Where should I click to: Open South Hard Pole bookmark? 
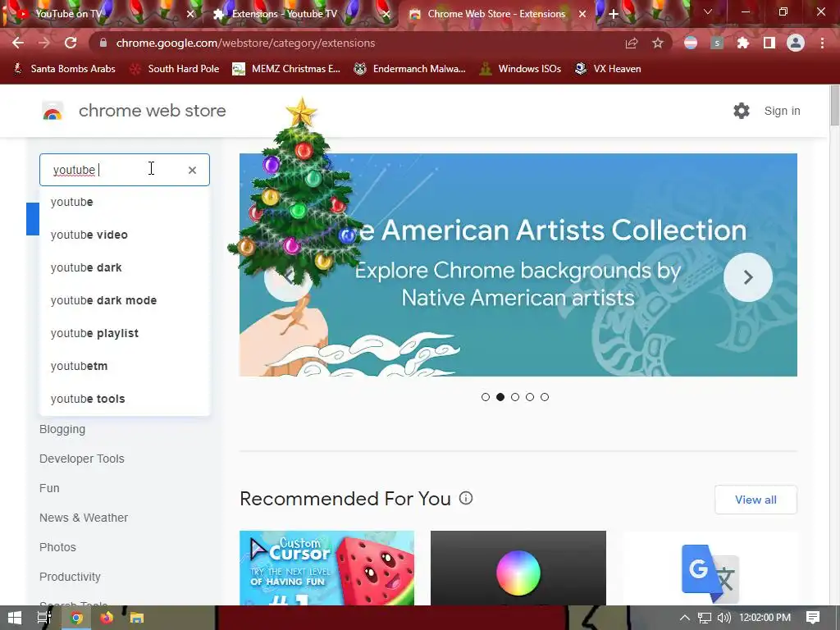[175, 69]
